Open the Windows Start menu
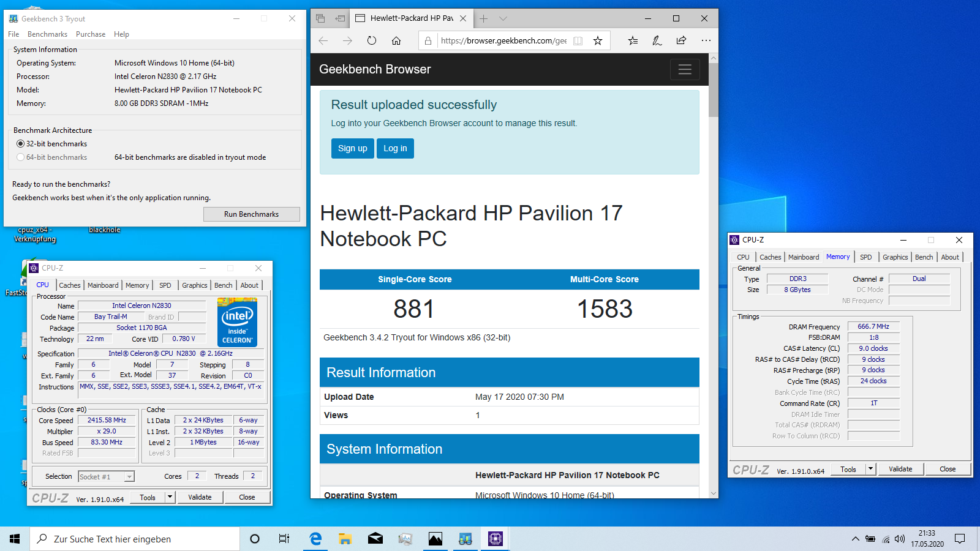 (15, 539)
